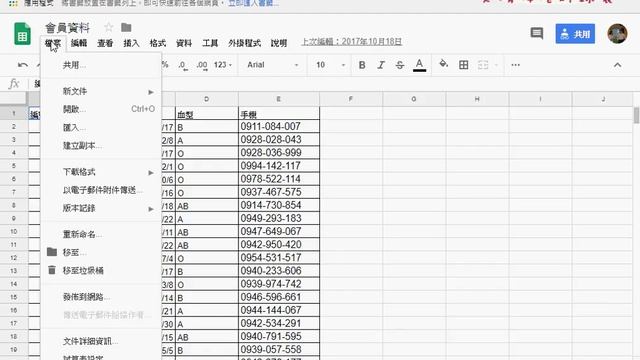Open the 123 number format dropdown
Image resolution: width=640 pixels, height=360 pixels.
[223, 65]
